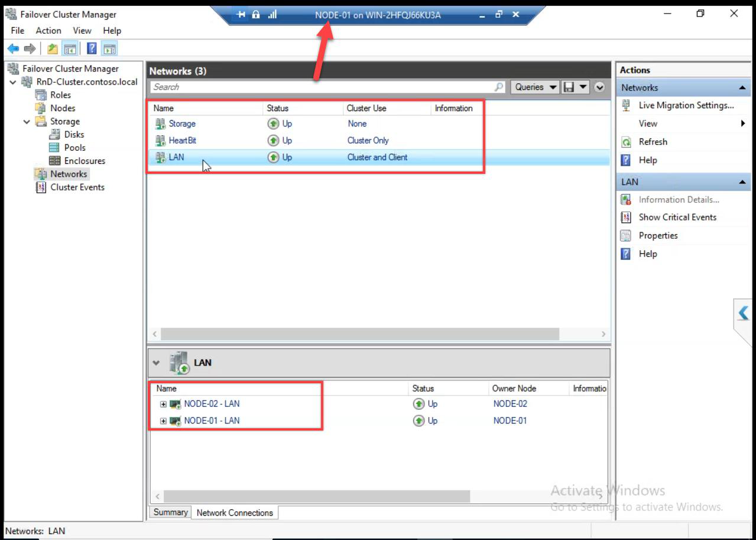This screenshot has width=756, height=540.
Task: Click the Enclosures icon in the tree
Action: (x=54, y=160)
